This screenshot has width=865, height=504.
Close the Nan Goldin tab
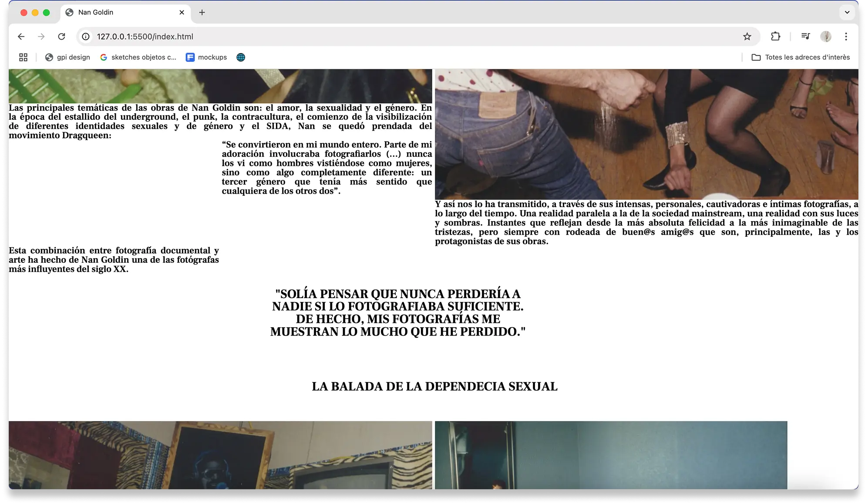click(182, 12)
